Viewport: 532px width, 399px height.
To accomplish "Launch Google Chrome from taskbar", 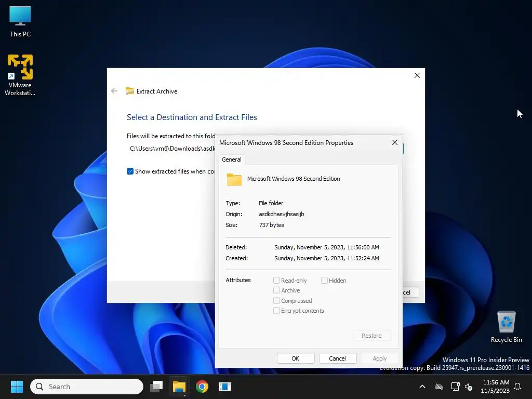I will [x=202, y=387].
